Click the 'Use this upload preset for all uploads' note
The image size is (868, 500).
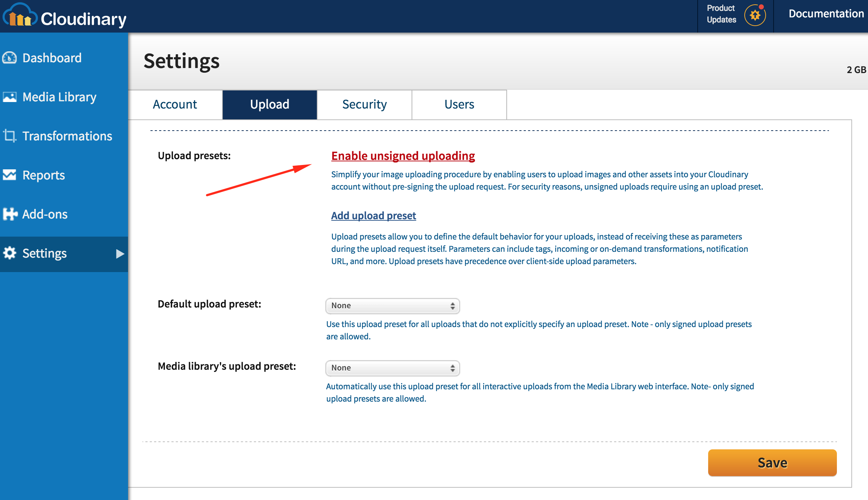tap(539, 330)
